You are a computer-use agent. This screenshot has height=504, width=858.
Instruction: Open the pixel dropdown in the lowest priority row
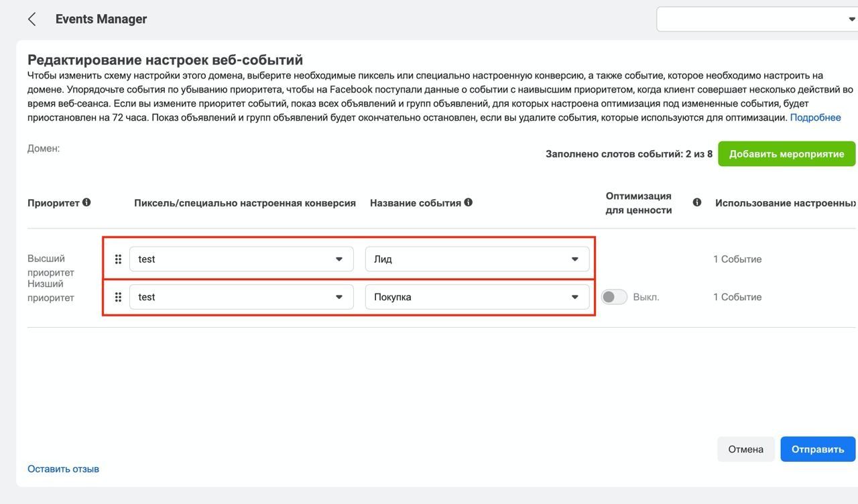point(241,297)
